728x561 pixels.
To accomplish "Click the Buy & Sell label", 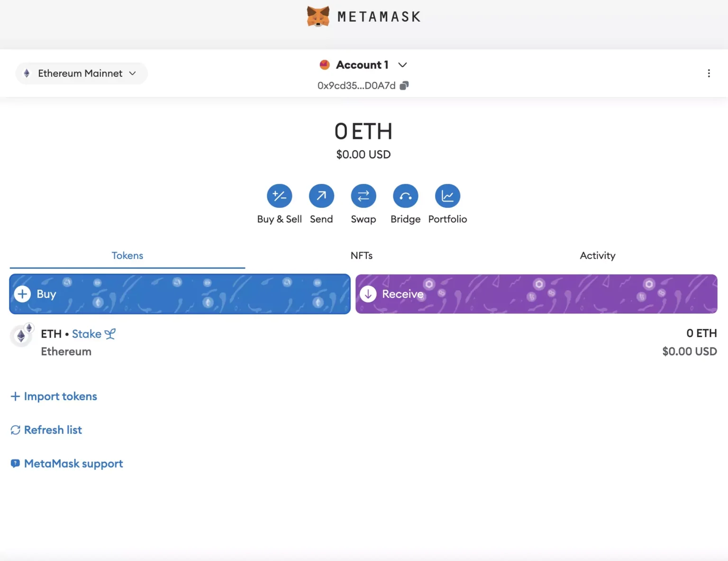I will point(280,219).
